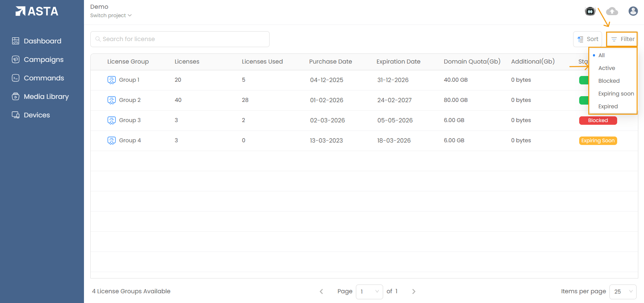Click the ASTA logo
644x303 pixels.
click(37, 11)
